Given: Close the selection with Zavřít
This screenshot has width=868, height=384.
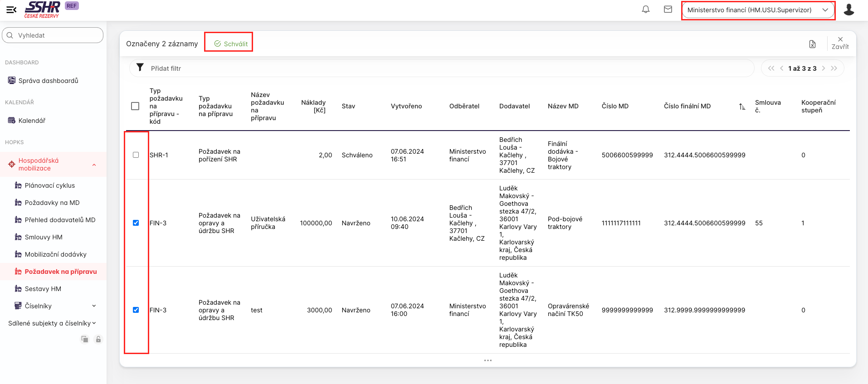Looking at the screenshot, I should (x=840, y=43).
